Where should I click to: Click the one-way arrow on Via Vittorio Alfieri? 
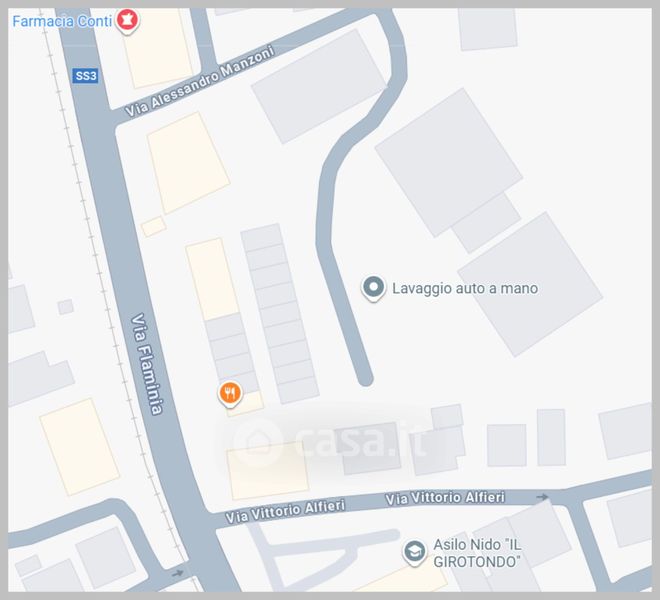click(543, 497)
